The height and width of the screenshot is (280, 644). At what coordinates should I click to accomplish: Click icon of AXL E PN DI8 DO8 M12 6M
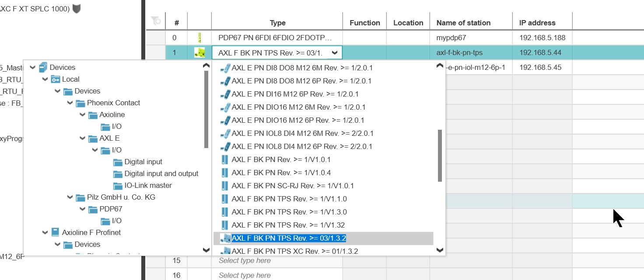(x=225, y=68)
